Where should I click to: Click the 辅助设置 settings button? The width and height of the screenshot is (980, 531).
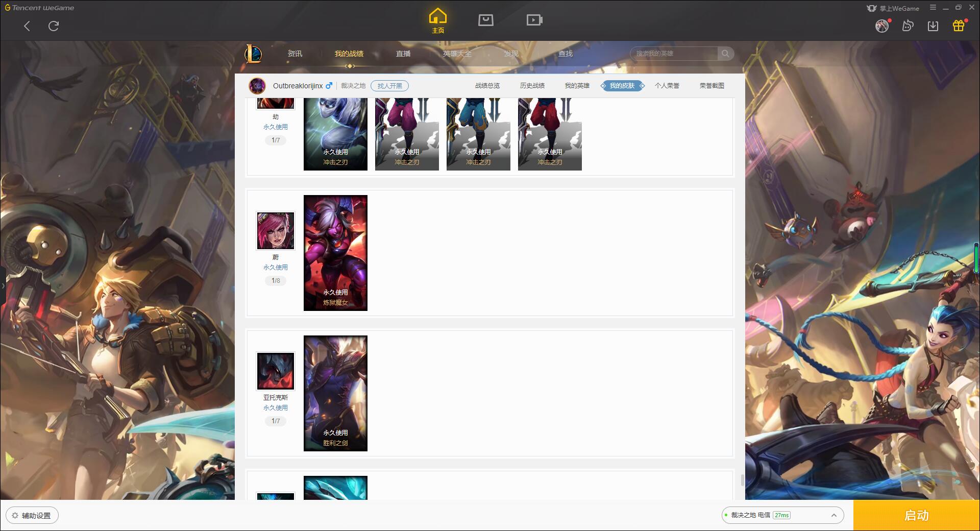(x=32, y=515)
